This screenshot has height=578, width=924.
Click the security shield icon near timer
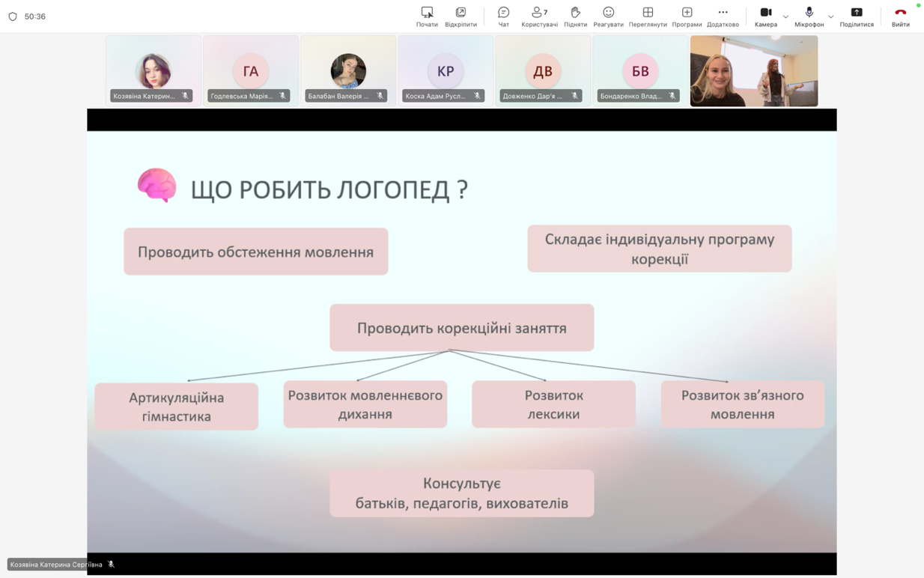(x=13, y=16)
